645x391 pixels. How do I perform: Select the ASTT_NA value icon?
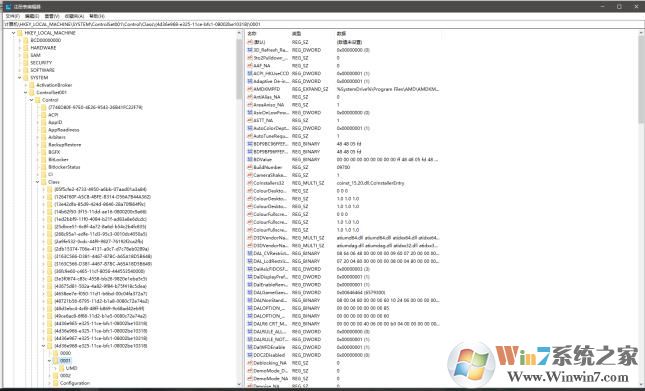250,120
